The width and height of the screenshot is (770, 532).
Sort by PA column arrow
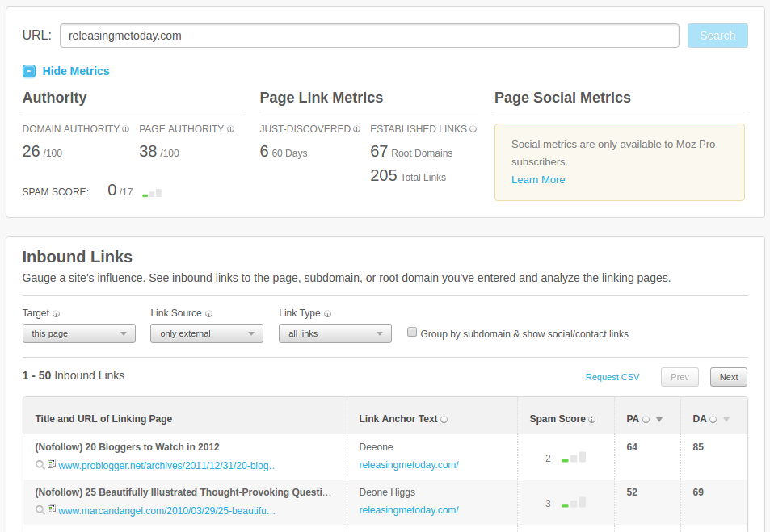[659, 420]
